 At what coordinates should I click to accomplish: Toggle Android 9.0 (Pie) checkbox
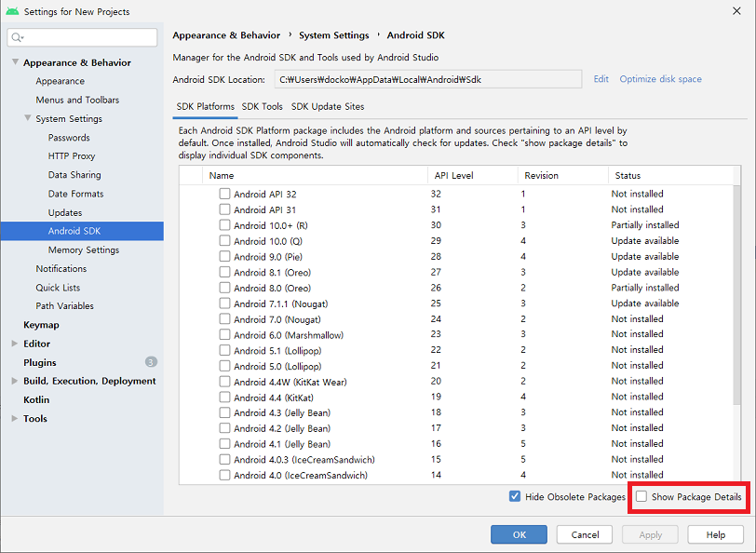click(224, 257)
